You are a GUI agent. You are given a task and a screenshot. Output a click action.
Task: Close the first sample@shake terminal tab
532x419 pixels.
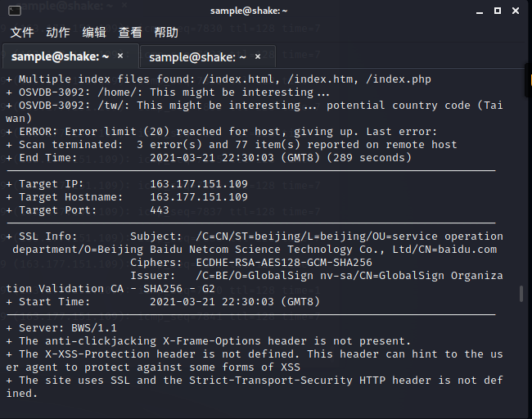pos(120,56)
